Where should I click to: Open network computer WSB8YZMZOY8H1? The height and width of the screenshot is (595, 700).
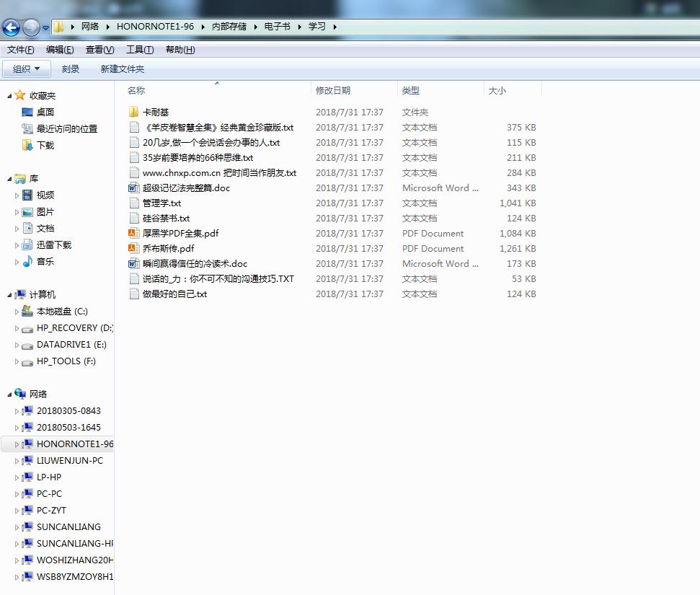tap(75, 577)
